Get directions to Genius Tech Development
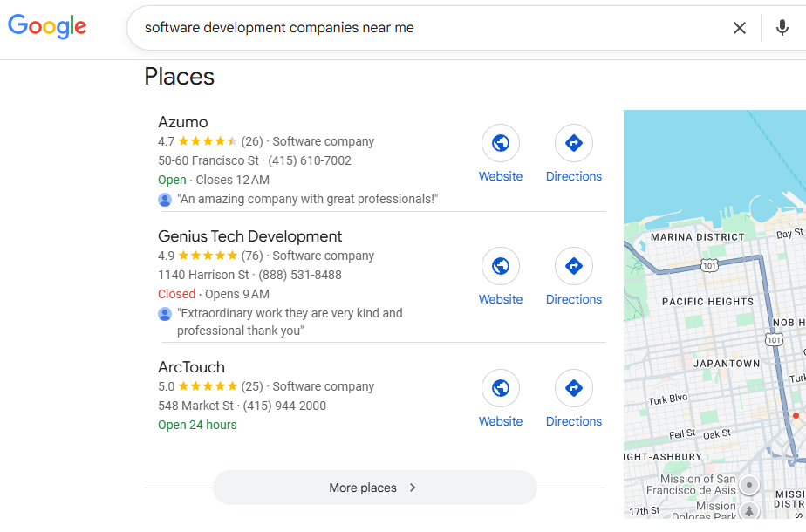Screen dimensions: 806x532 point(574,266)
